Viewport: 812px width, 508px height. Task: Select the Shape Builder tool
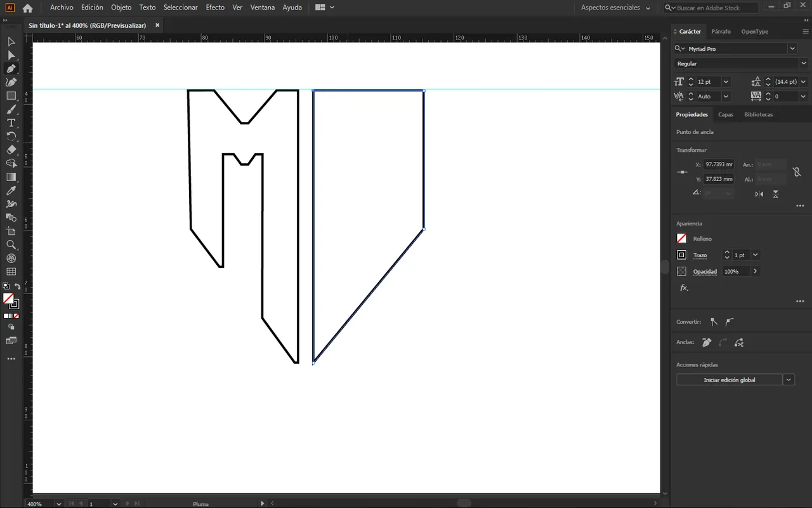[11, 163]
